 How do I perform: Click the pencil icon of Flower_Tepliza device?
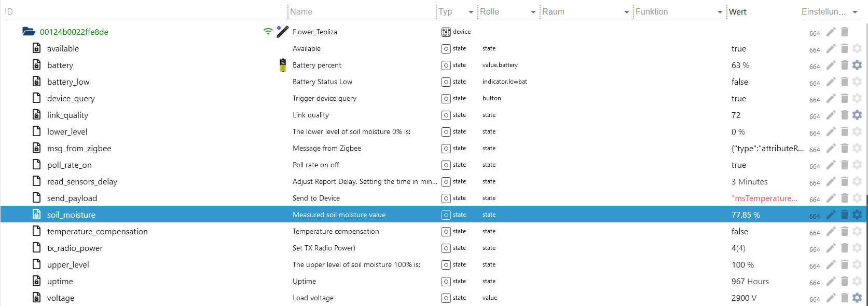pos(831,32)
